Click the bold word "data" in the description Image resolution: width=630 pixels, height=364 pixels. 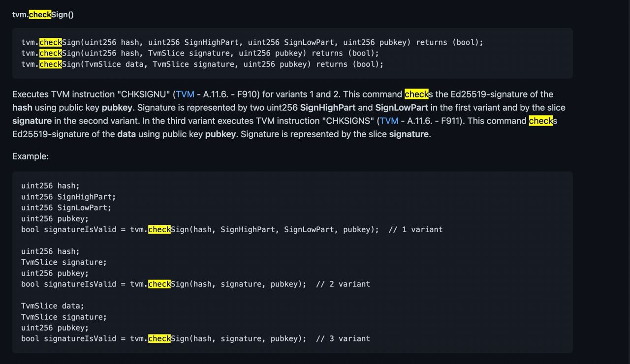(126, 134)
